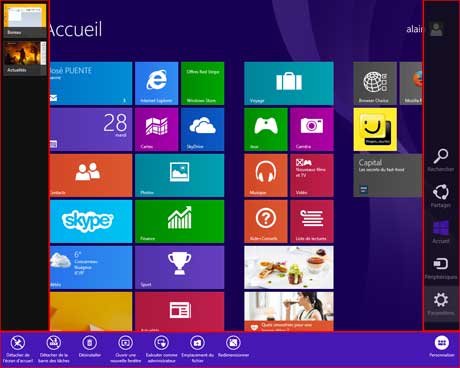Open the Browser Choice globe tile
This screenshot has height=368, width=460.
pyautogui.click(x=375, y=83)
